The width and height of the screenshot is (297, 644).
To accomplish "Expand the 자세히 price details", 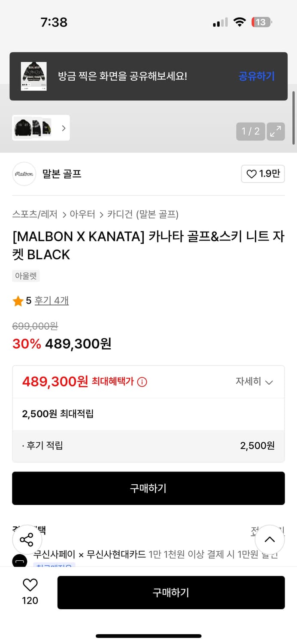I will pos(254,382).
